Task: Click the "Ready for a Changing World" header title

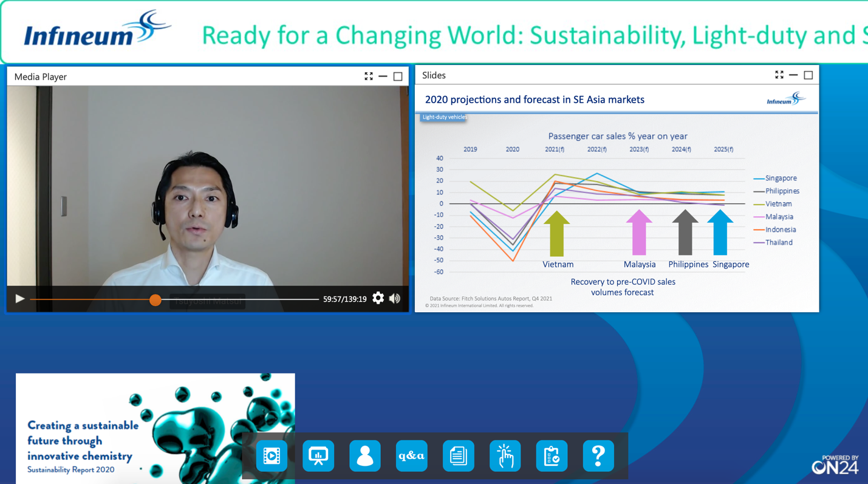Action: (535, 35)
